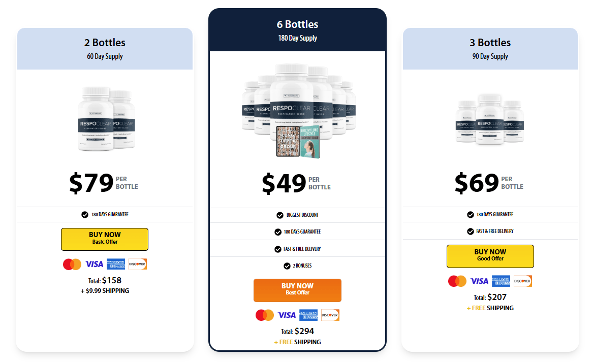Image resolution: width=593 pixels, height=364 pixels.
Task: Click Mastercard icon under 2 Bottles offer
Action: 72,264
